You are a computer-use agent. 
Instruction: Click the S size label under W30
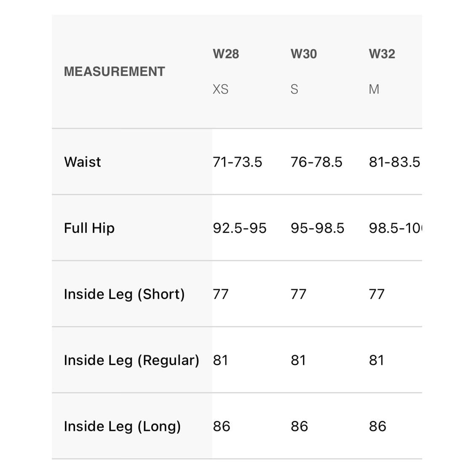294,89
